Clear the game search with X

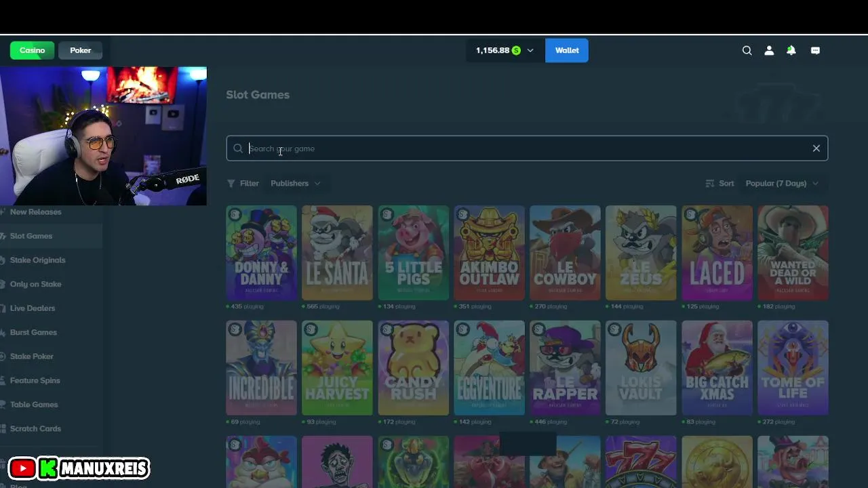[816, 148]
